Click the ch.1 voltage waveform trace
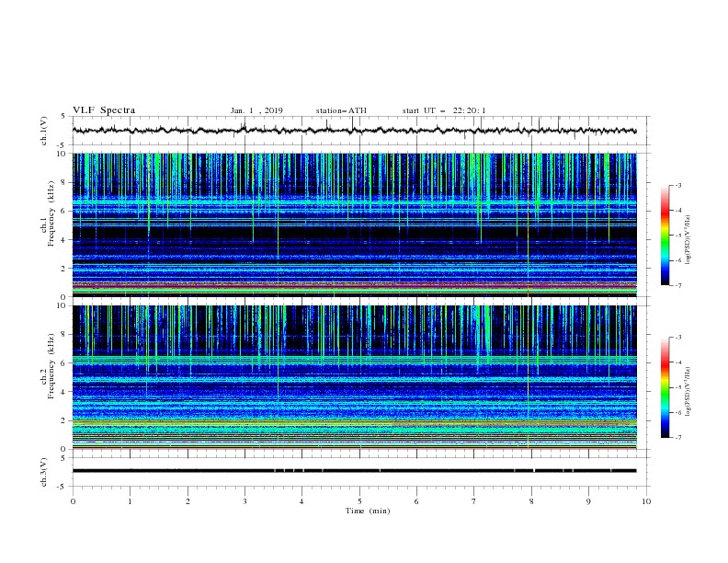 point(354,131)
